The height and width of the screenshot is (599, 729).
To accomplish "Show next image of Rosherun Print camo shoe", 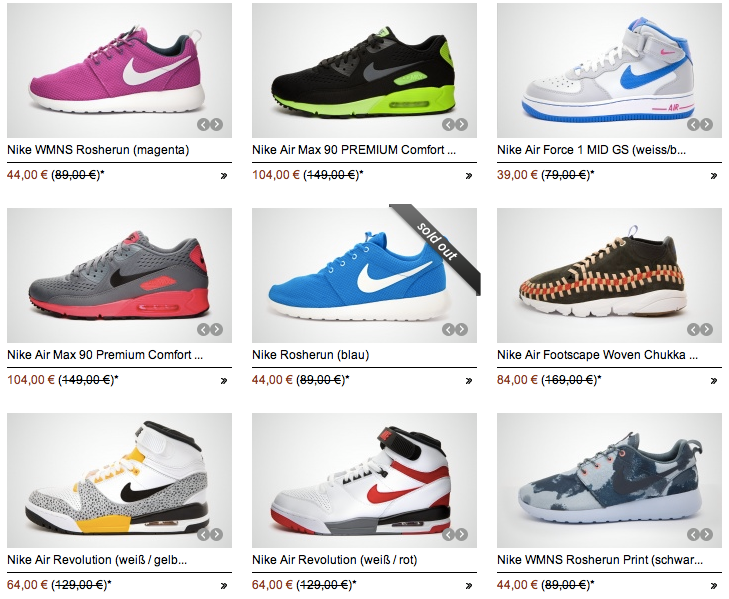I will point(706,534).
